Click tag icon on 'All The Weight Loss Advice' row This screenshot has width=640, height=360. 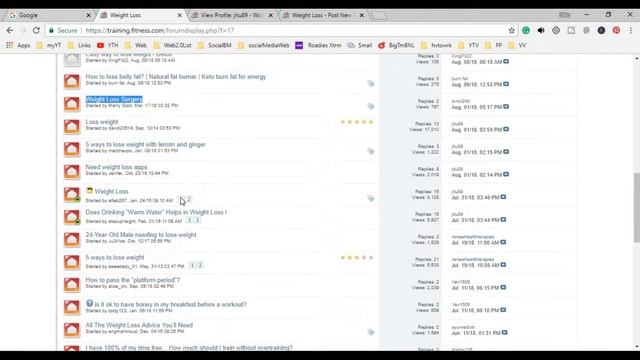click(x=371, y=332)
